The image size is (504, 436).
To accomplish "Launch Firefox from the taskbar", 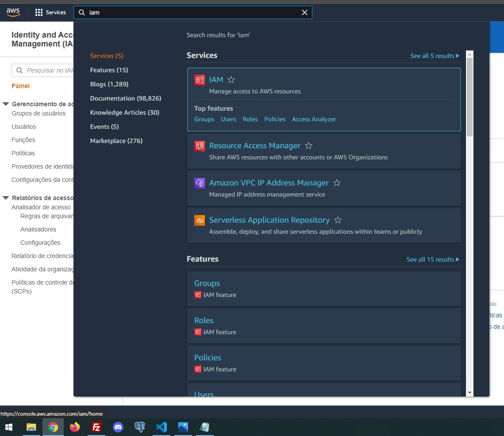I will click(75, 427).
